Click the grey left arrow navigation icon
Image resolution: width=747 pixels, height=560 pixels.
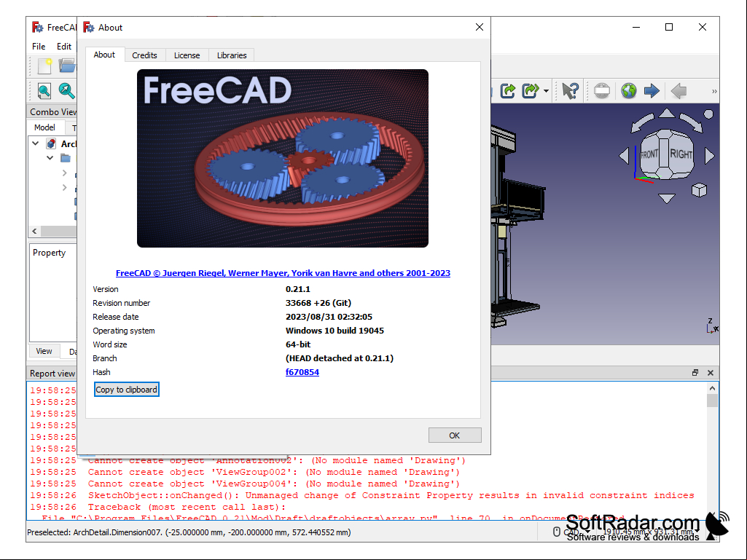pos(678,90)
